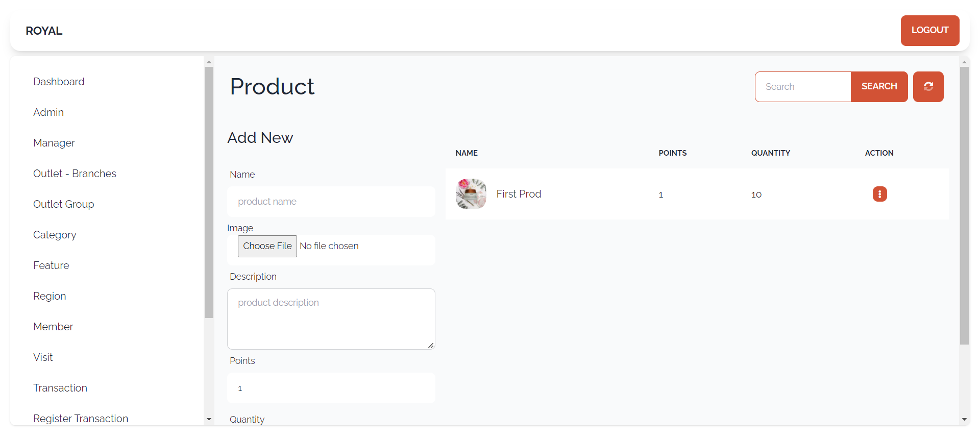Click into the product description textarea
This screenshot has height=439, width=980.
[x=331, y=319]
